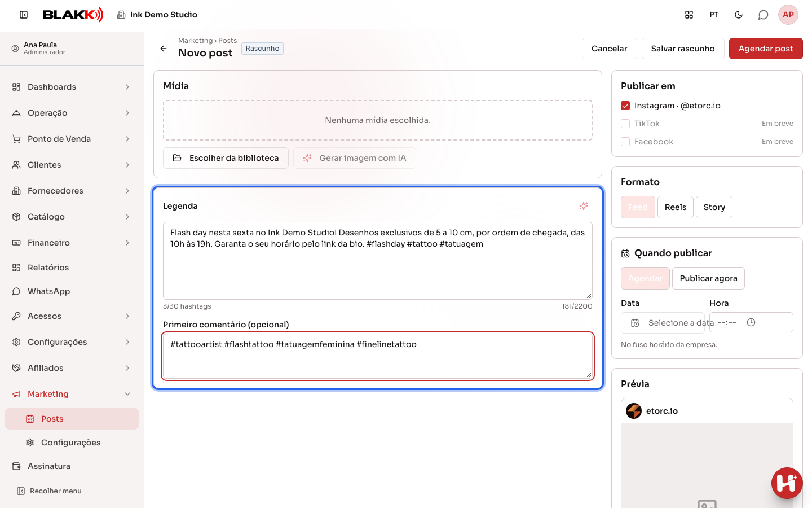This screenshot has height=508, width=812.
Task: Open the Selecione a data date picker
Action: click(663, 323)
